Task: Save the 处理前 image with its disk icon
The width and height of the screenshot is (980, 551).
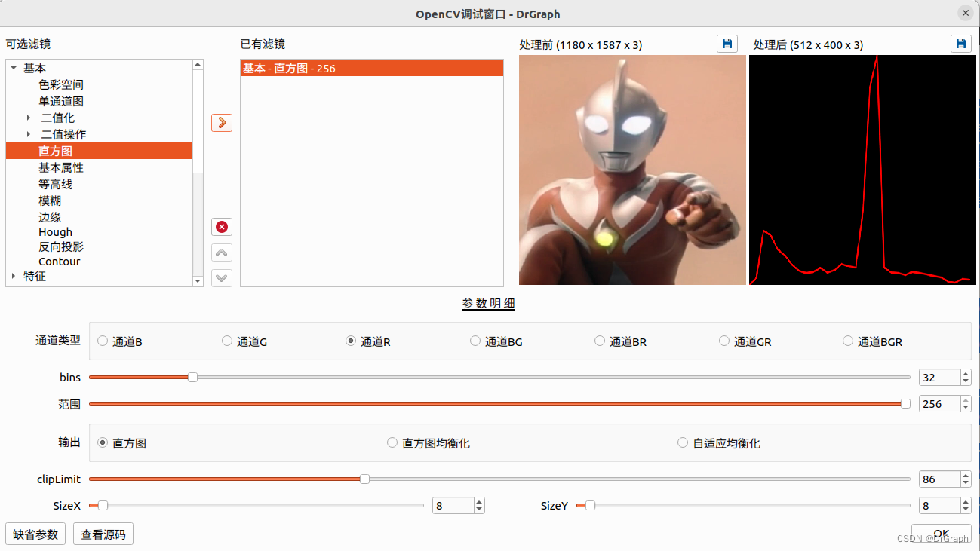Action: (727, 44)
